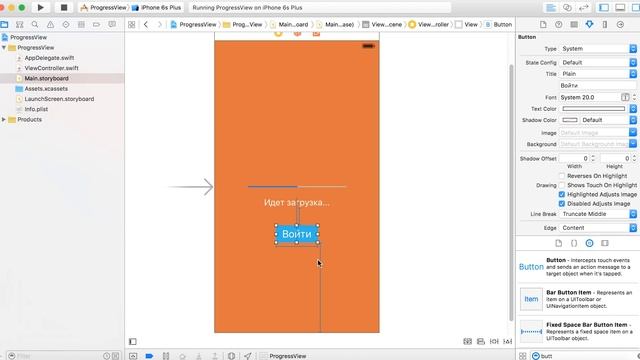Switch to the Assistant editor
This screenshot has height=360, width=640.
click(567, 7)
